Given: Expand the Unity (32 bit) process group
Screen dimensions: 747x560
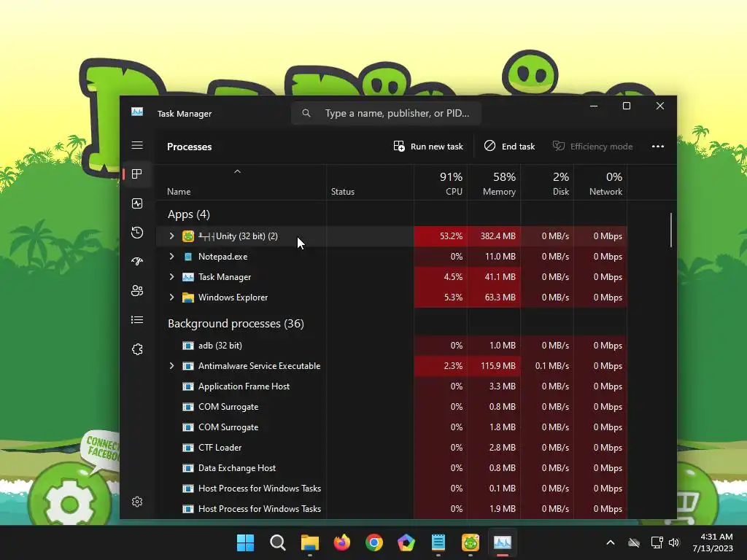Looking at the screenshot, I should [x=172, y=236].
